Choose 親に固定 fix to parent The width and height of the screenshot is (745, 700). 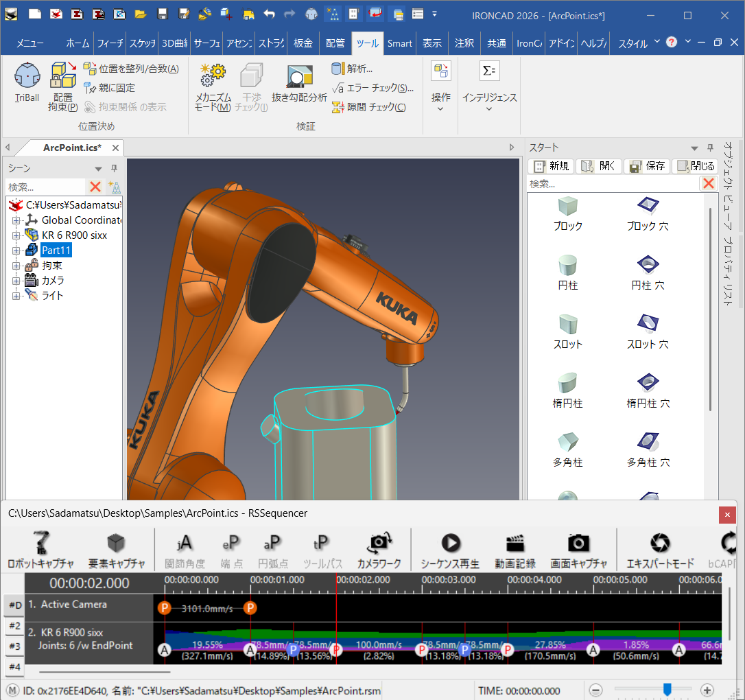109,88
